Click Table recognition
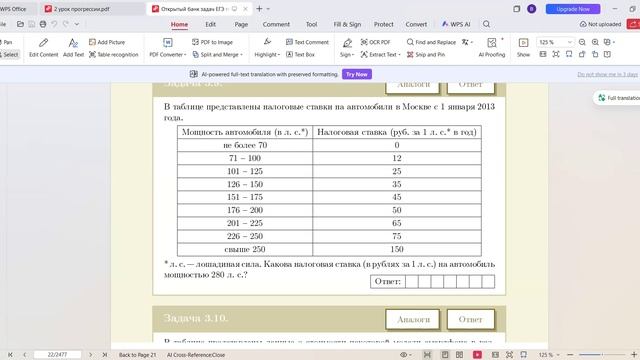 114,54
